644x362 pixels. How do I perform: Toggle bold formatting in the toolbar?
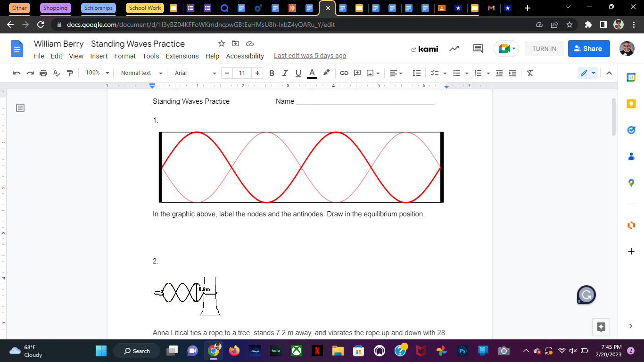tap(271, 73)
